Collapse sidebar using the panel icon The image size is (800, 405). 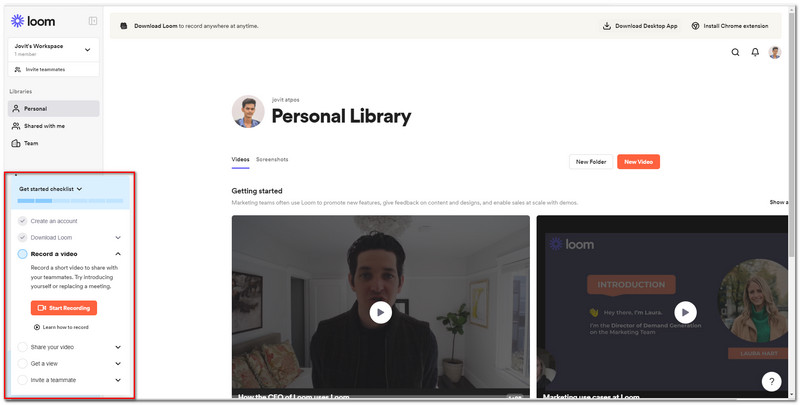pos(93,20)
